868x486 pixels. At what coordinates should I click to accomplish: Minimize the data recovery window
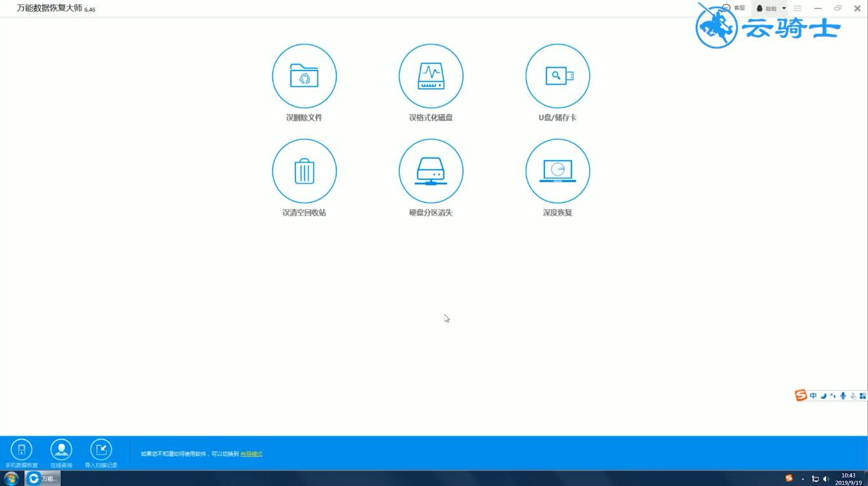818,8
